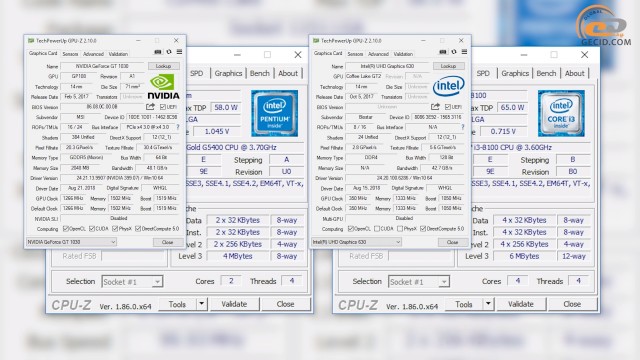Viewport: 640px width, 360px height.
Task: Toggle DirectCompute 5.0 checkbox in Intel UHD GPU-Z
Action: (x=422, y=229)
